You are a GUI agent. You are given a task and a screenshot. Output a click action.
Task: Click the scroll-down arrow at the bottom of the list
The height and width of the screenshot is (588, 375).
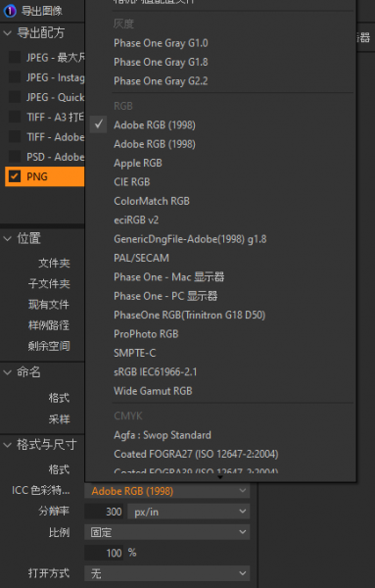(220, 477)
